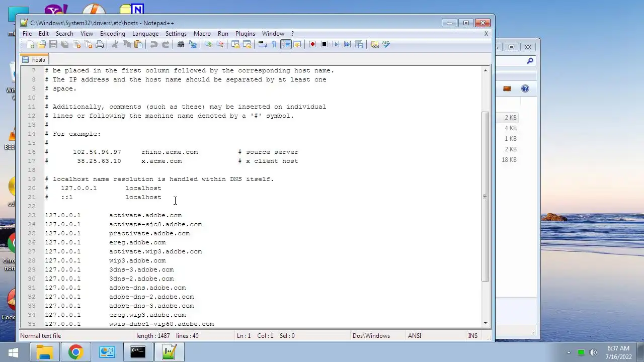The height and width of the screenshot is (362, 644).
Task: Click the Open file toolbar icon
Action: point(42,45)
